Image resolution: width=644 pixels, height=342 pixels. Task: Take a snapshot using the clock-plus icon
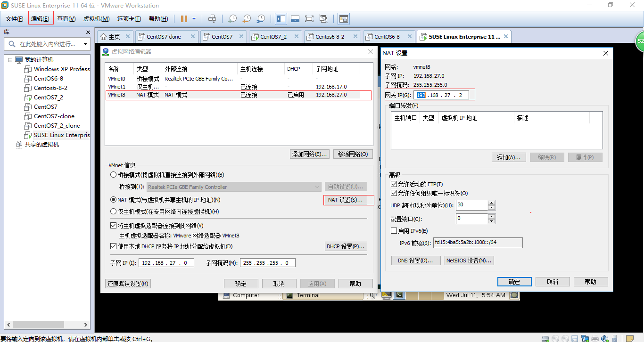(x=232, y=19)
